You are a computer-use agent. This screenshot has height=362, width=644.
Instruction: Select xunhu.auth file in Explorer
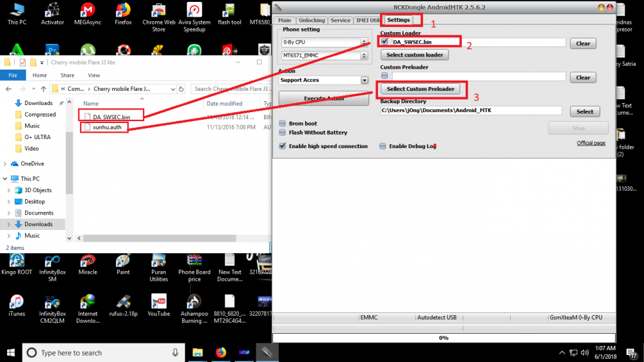pyautogui.click(x=107, y=128)
